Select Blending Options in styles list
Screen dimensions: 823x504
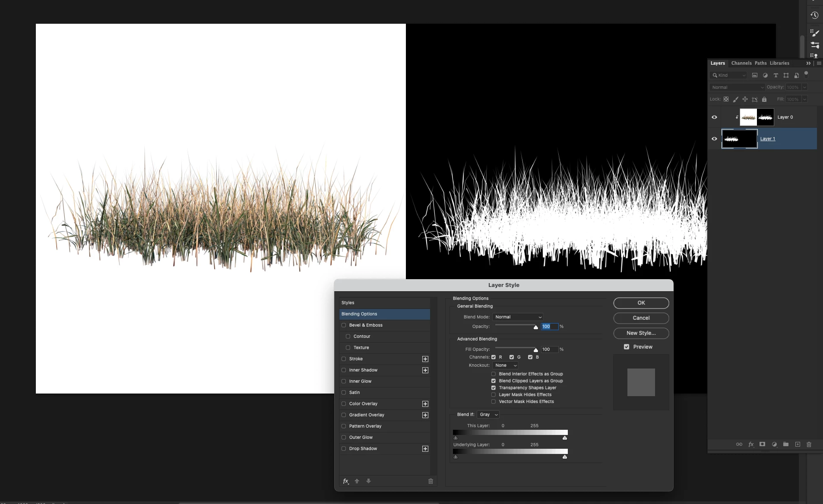point(384,314)
